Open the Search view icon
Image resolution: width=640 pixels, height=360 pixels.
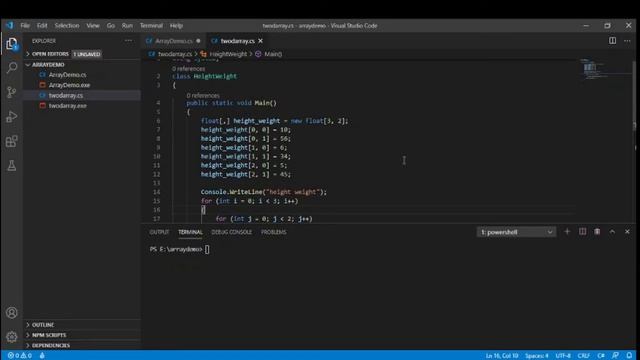(12, 68)
